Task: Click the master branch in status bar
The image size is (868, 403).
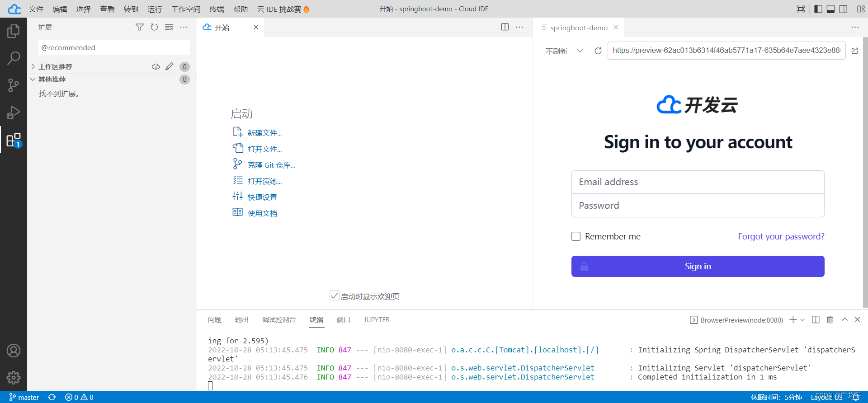Action: [x=24, y=397]
